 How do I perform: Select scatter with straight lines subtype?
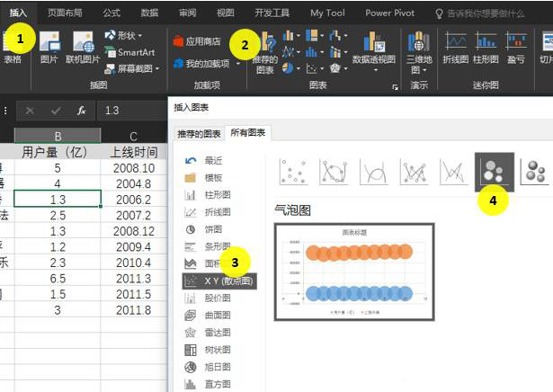point(453,170)
